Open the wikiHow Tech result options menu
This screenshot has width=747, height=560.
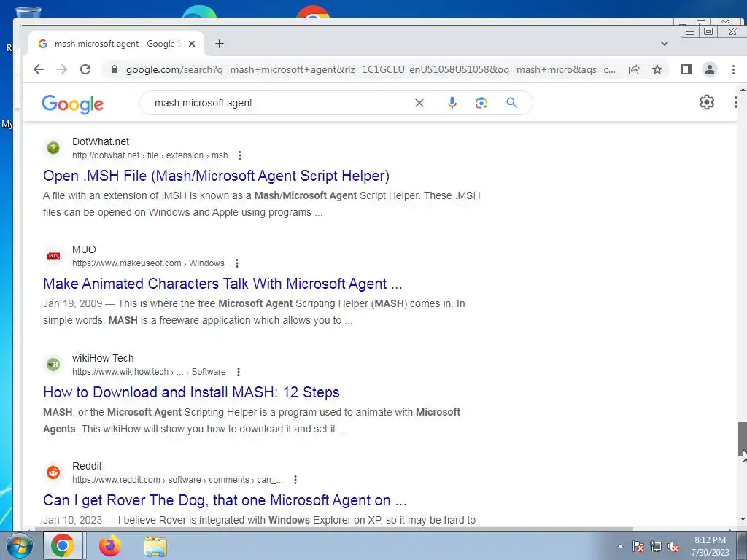tap(239, 372)
